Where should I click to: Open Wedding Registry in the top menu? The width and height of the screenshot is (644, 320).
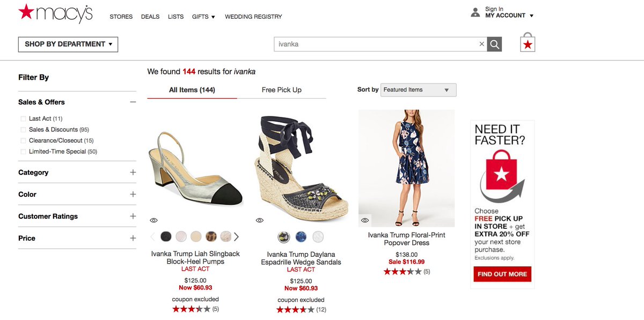click(x=253, y=17)
